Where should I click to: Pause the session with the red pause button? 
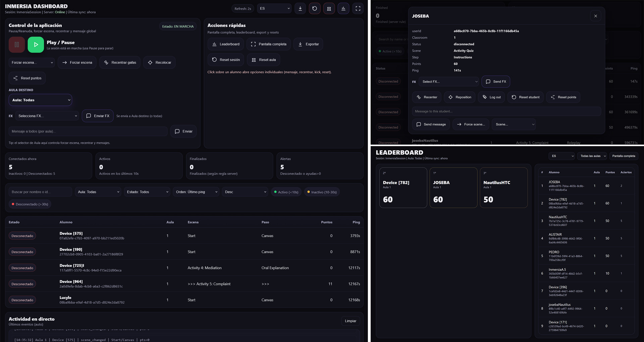pos(17,45)
